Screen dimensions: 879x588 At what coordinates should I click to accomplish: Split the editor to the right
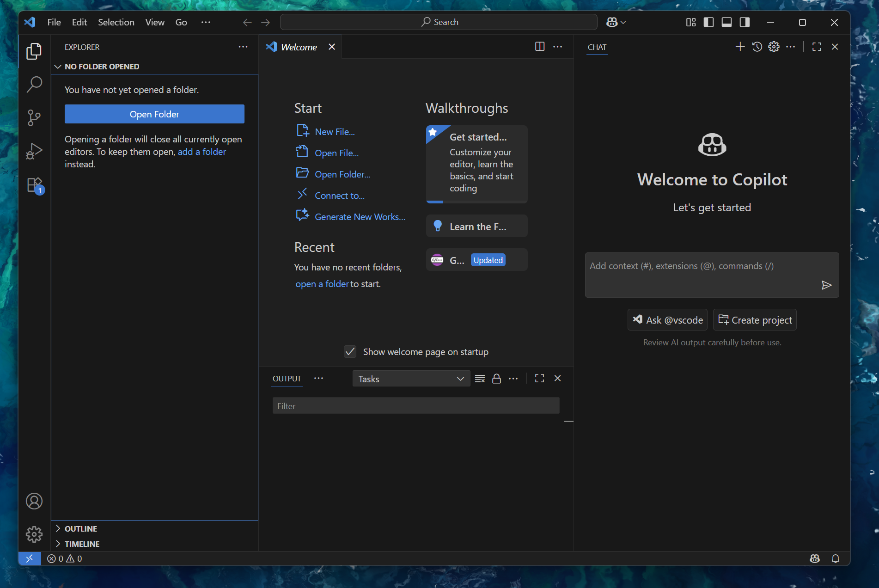(x=540, y=47)
